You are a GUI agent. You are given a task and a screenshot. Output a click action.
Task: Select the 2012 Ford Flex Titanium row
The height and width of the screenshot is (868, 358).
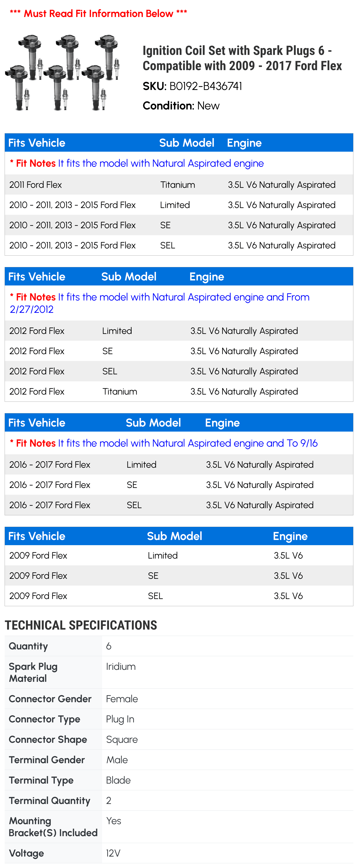[179, 392]
